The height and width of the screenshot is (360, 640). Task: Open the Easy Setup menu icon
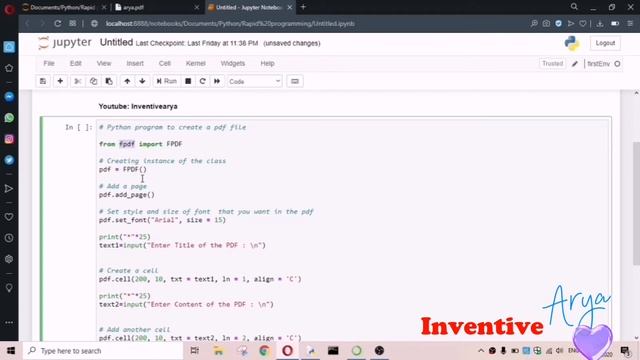pyautogui.click(x=630, y=23)
